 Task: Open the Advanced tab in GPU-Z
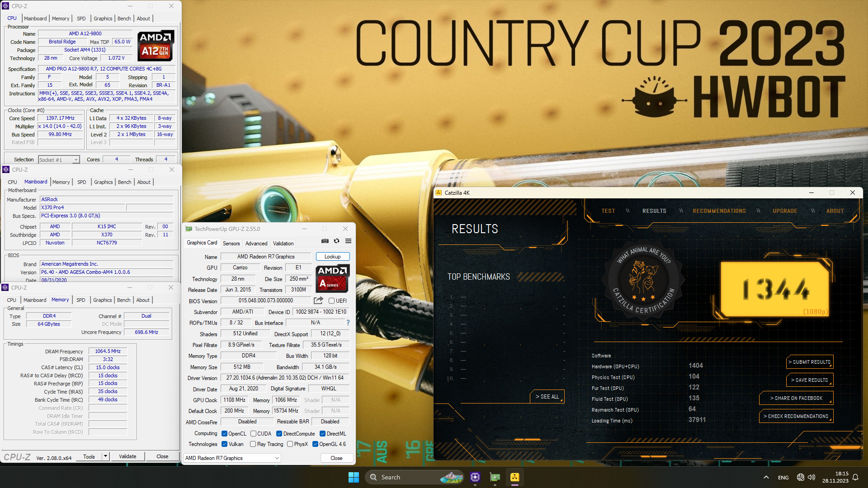pos(256,244)
